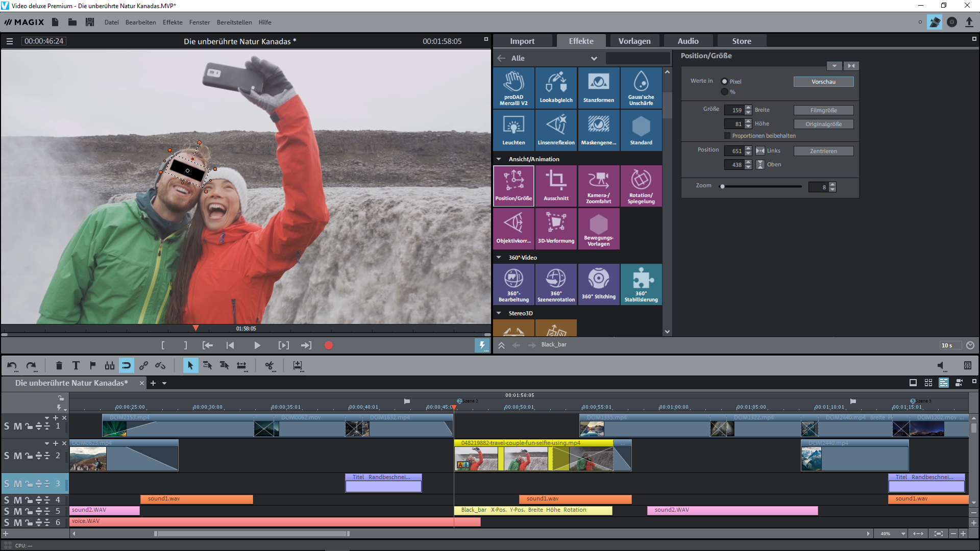Open the Bearbeiten menu
The image size is (980, 551).
[x=140, y=22]
